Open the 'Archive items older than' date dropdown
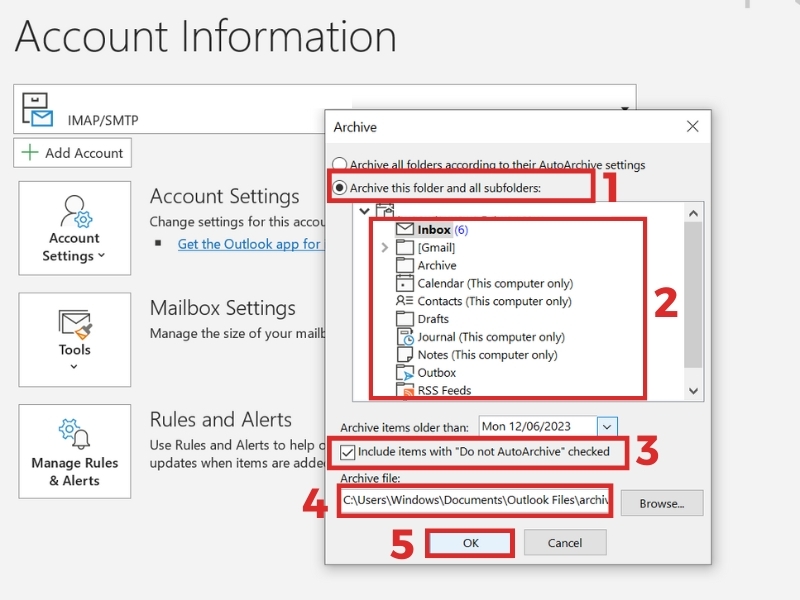Image resolution: width=800 pixels, height=600 pixels. (607, 427)
